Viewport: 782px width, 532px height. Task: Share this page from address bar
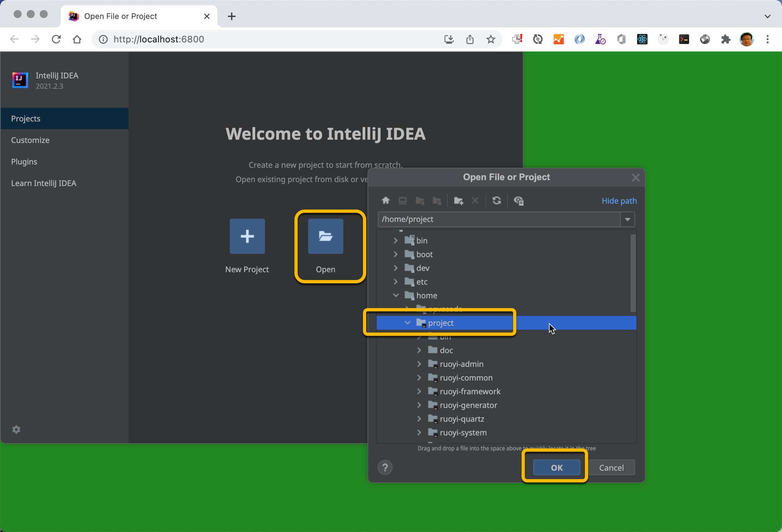(470, 39)
